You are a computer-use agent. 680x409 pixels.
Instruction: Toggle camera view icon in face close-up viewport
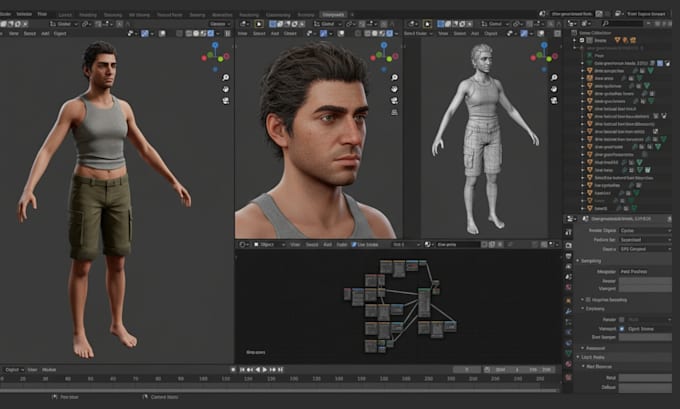[x=394, y=101]
